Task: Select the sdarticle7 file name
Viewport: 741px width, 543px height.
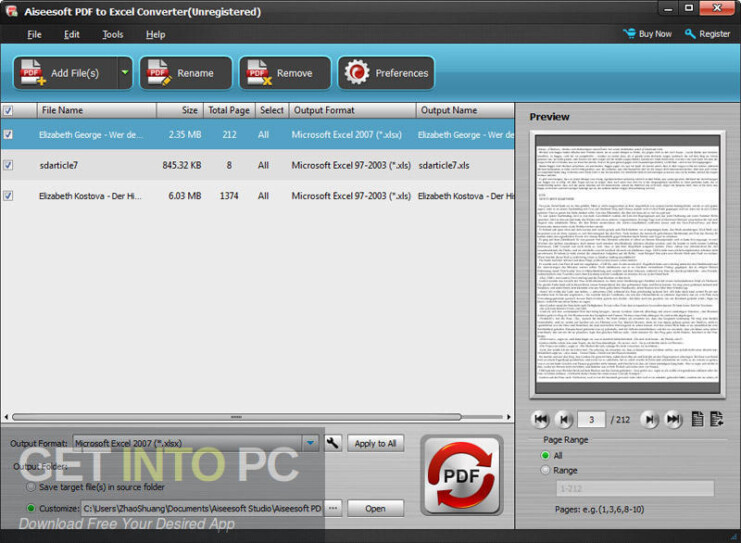Action: click(x=59, y=165)
